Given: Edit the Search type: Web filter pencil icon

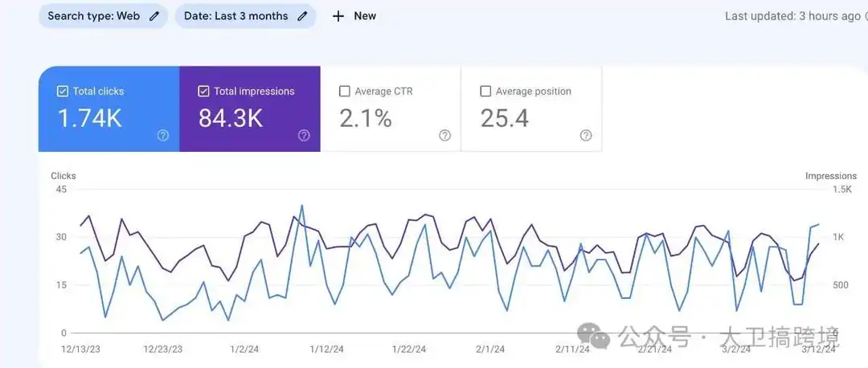Looking at the screenshot, I should coord(154,16).
